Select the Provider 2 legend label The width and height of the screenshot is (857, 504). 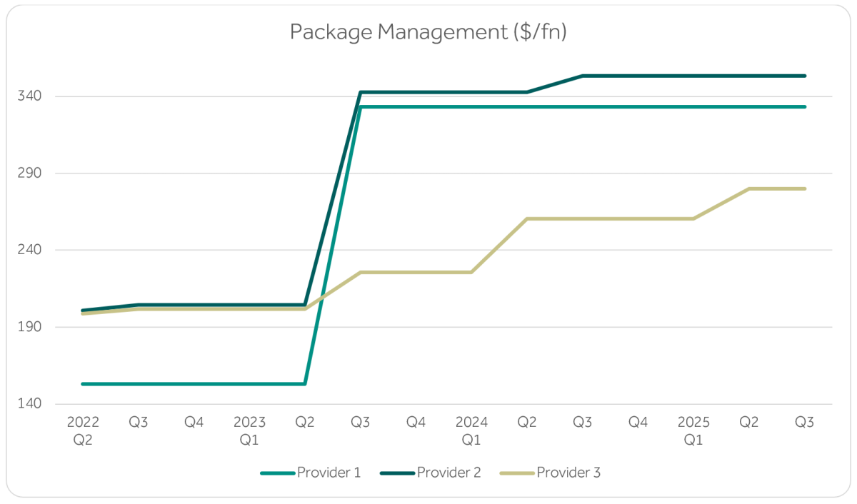click(x=448, y=473)
